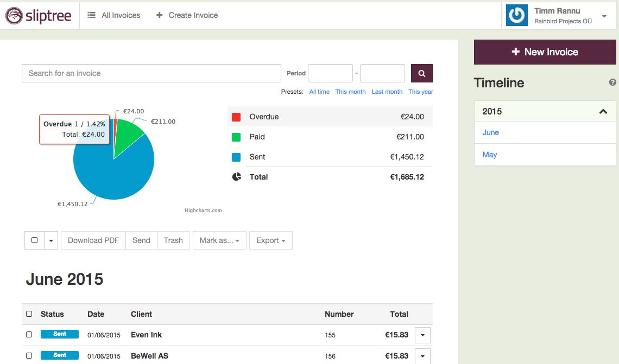Click the green Paid legend square
The image size is (619, 364).
click(x=236, y=137)
